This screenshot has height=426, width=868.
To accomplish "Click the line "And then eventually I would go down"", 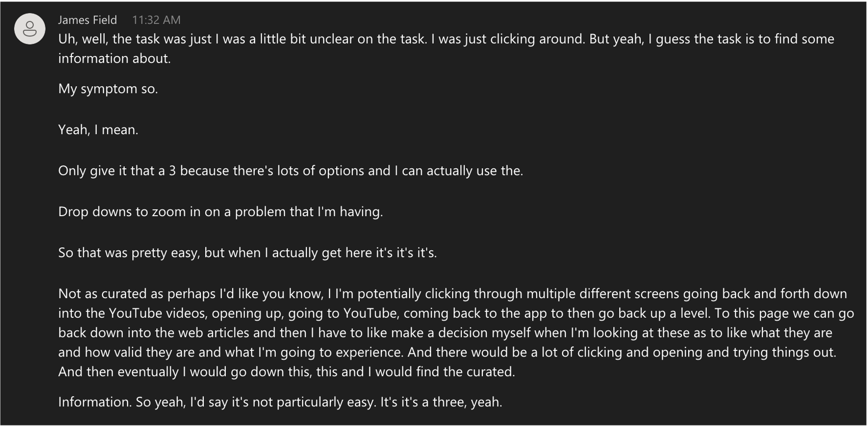I will (286, 372).
